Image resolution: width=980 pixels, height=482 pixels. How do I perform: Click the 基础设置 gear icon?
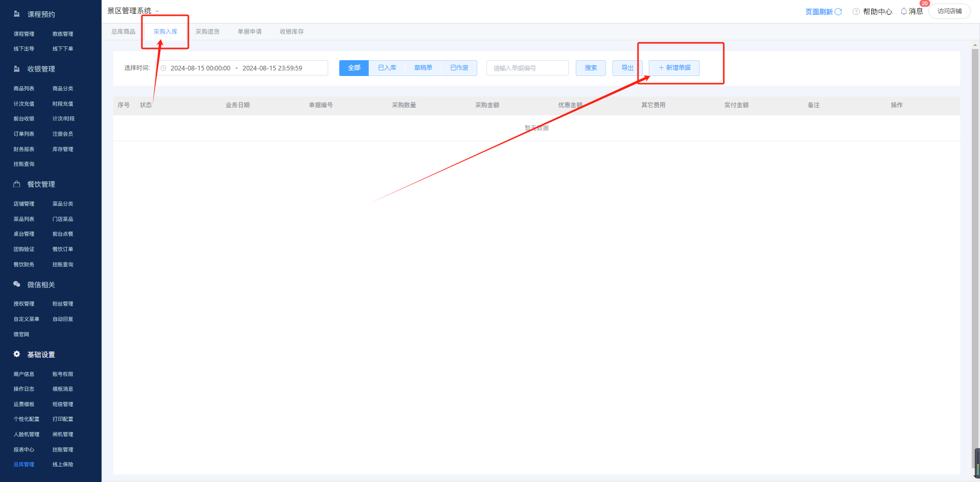(17, 354)
